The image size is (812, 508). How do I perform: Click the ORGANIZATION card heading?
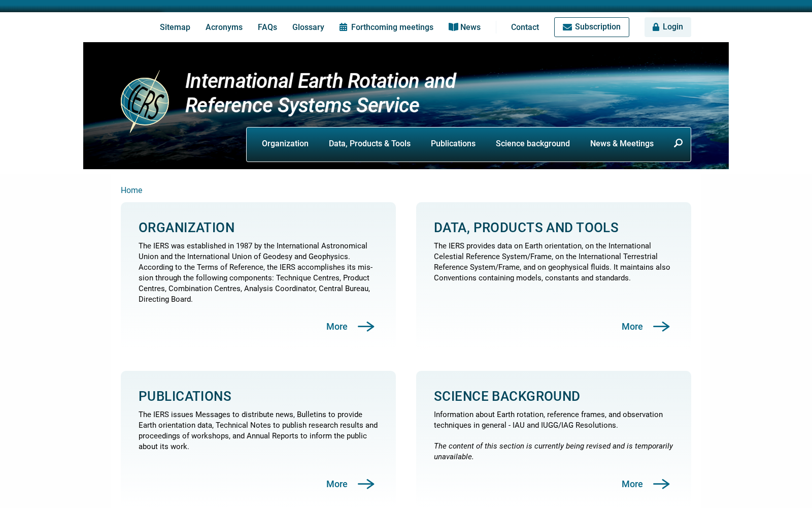tap(187, 228)
